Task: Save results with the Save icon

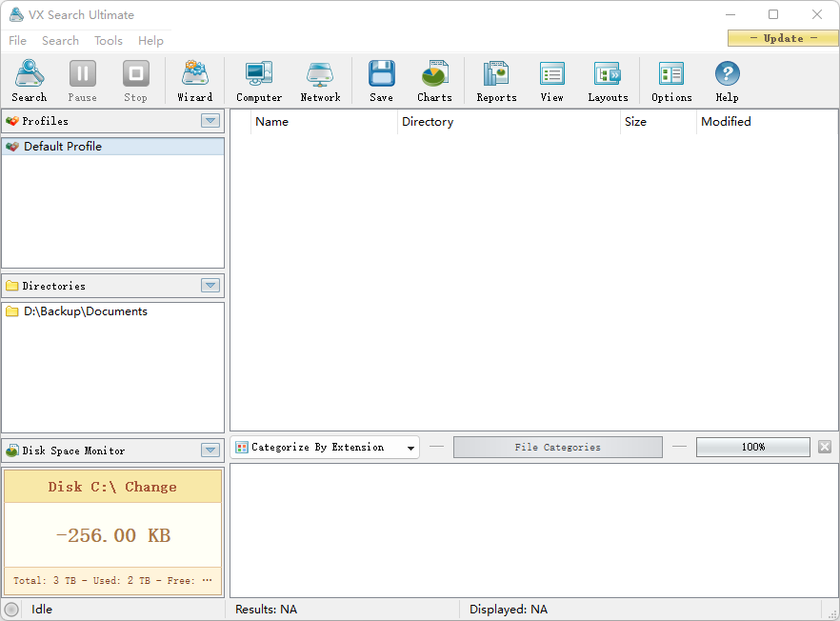Action: click(x=381, y=81)
